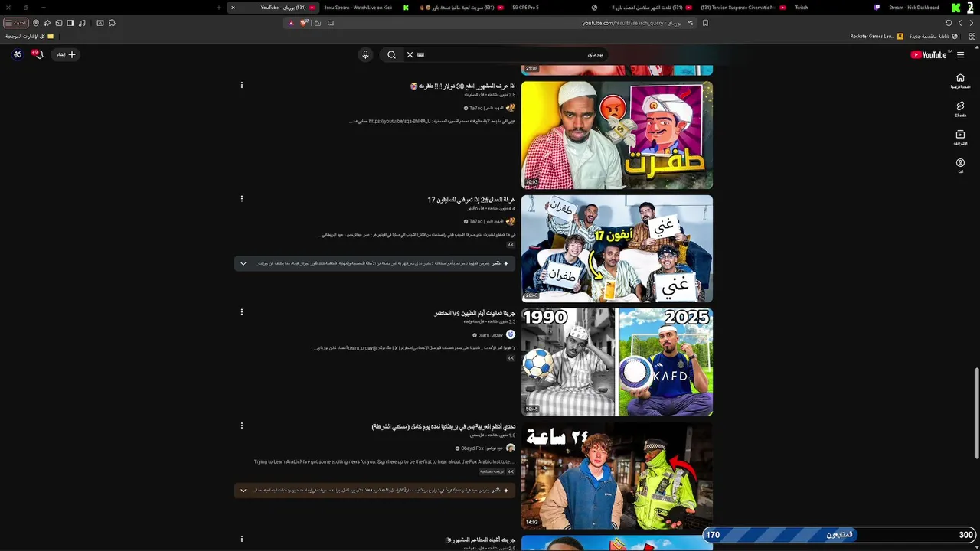Open thumbnail of angry man with genie
The width and height of the screenshot is (980, 551).
point(617,135)
